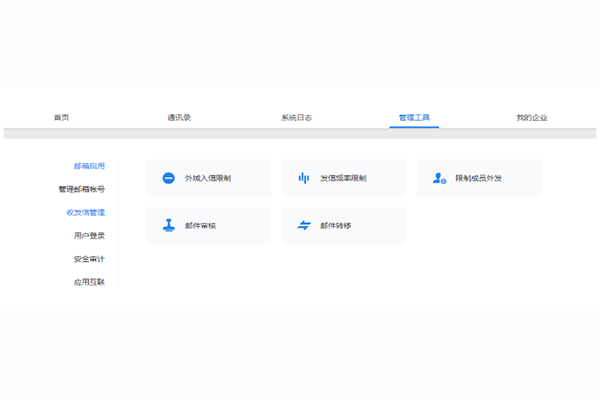Screen dimensions: 600x400
Task: Go to the 系统日志 tab
Action: tap(296, 117)
